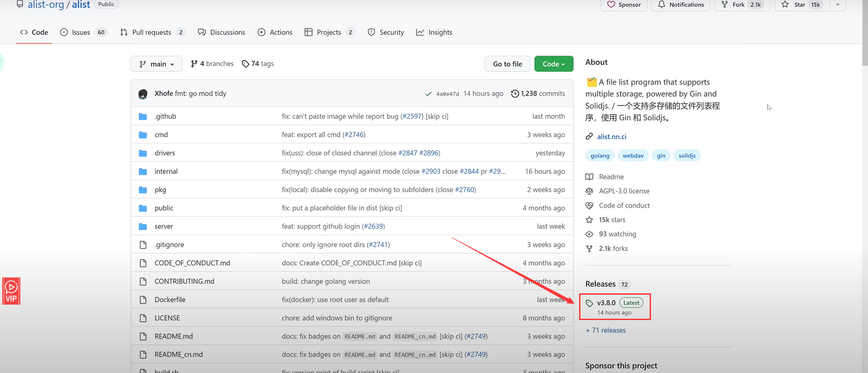
Task: Open pull request #2597 link
Action: coord(412,116)
